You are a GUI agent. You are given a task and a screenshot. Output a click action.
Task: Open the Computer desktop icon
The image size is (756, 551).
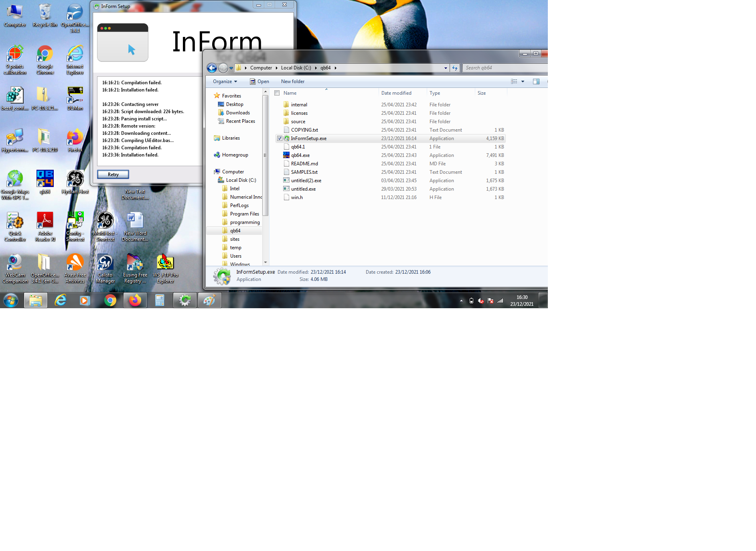click(15, 15)
